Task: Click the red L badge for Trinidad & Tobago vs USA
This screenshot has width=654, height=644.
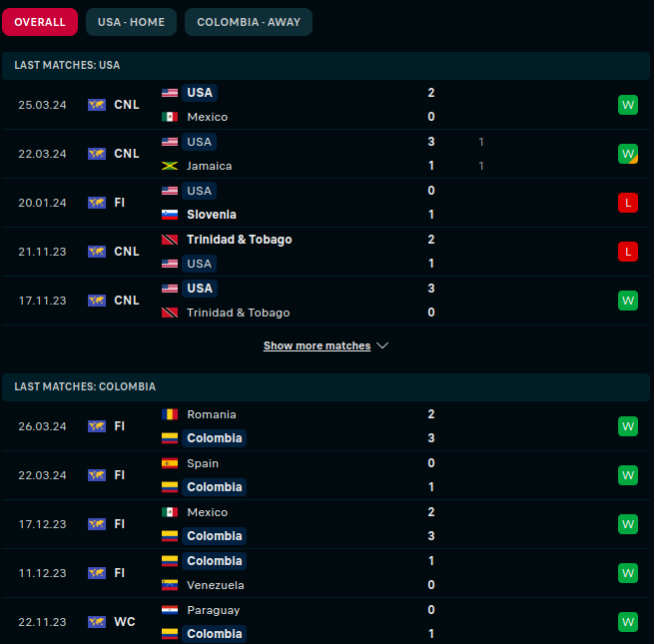Action: 627,252
